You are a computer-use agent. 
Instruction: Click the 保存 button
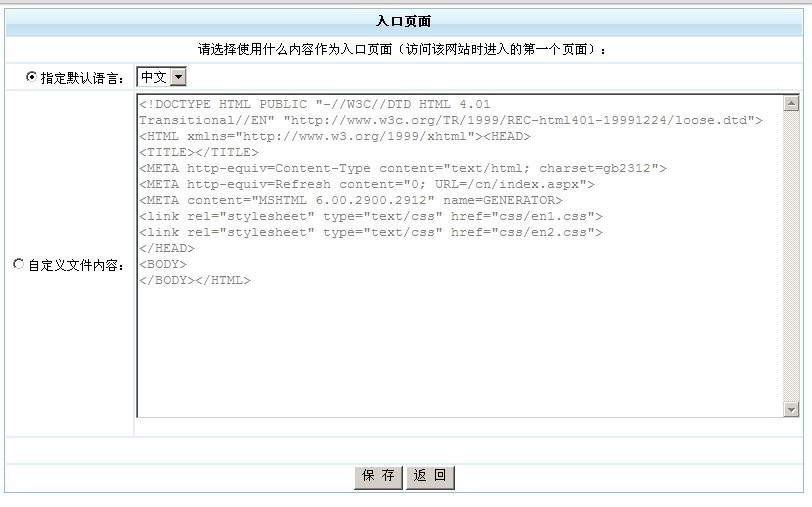(379, 477)
